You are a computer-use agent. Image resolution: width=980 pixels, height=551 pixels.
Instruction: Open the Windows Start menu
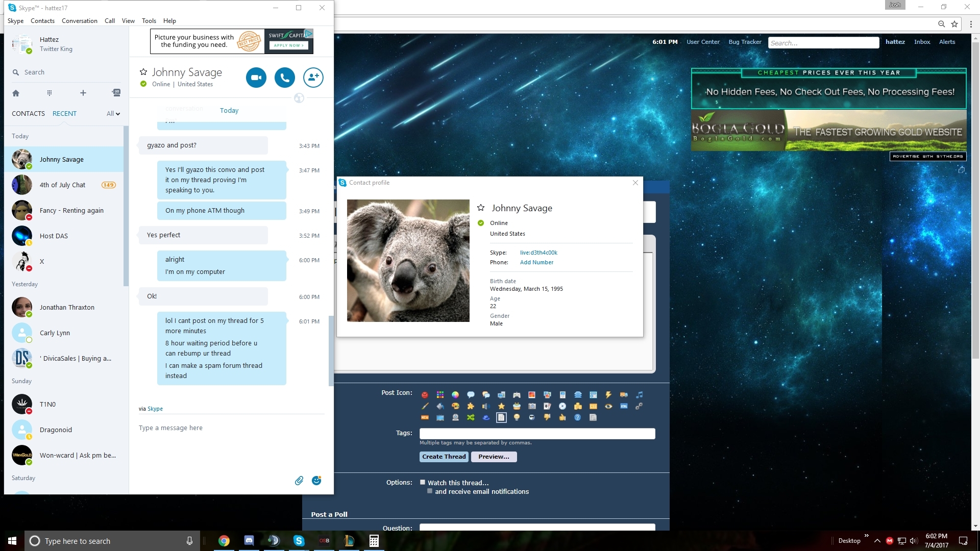click(12, 541)
